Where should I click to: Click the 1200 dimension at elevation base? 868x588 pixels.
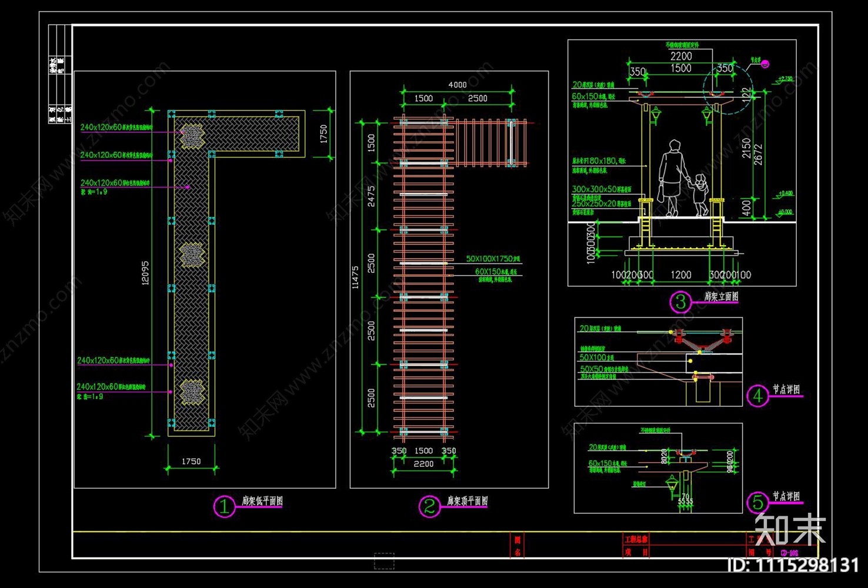[x=681, y=275]
